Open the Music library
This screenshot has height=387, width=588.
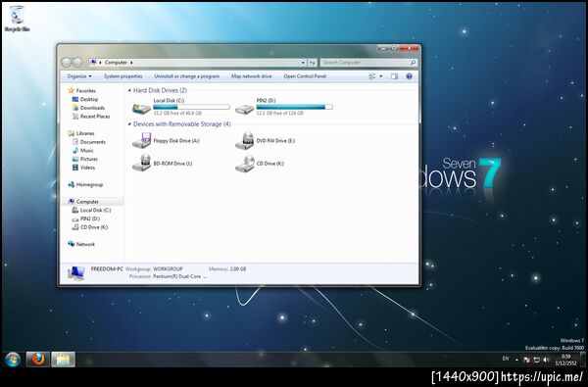[x=86, y=151]
